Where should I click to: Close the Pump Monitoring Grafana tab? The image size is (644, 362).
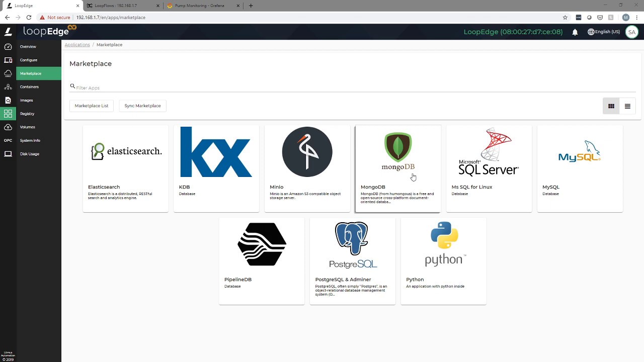click(238, 6)
